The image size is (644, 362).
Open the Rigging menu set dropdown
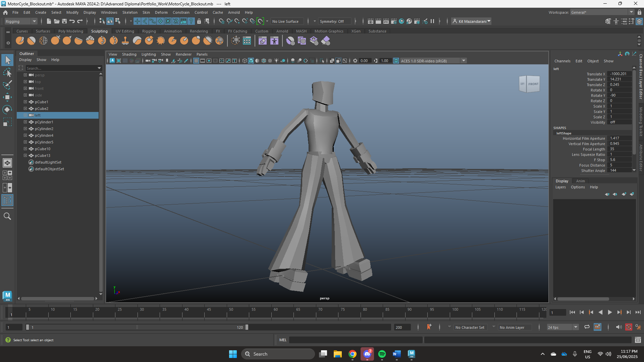(21, 21)
